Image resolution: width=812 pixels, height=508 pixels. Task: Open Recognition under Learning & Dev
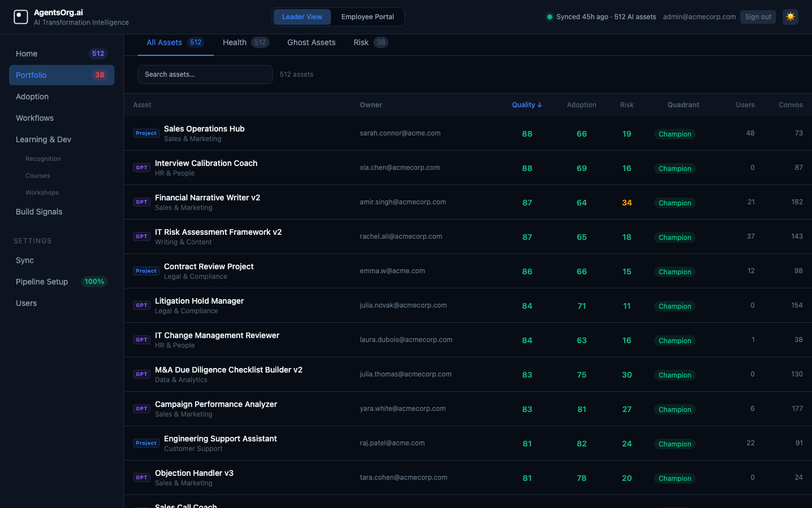[x=43, y=159]
